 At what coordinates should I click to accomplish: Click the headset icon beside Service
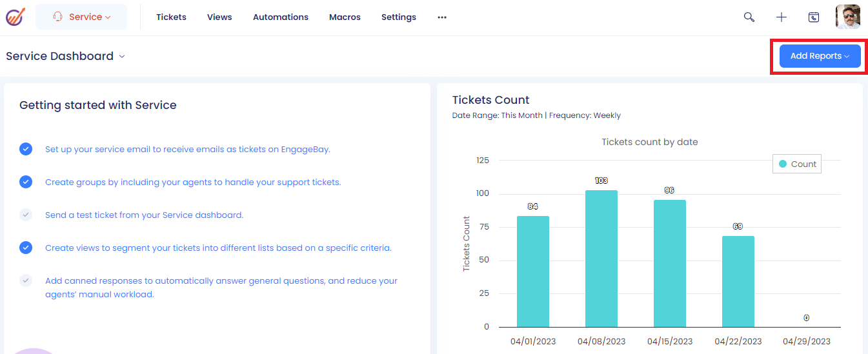click(x=58, y=17)
